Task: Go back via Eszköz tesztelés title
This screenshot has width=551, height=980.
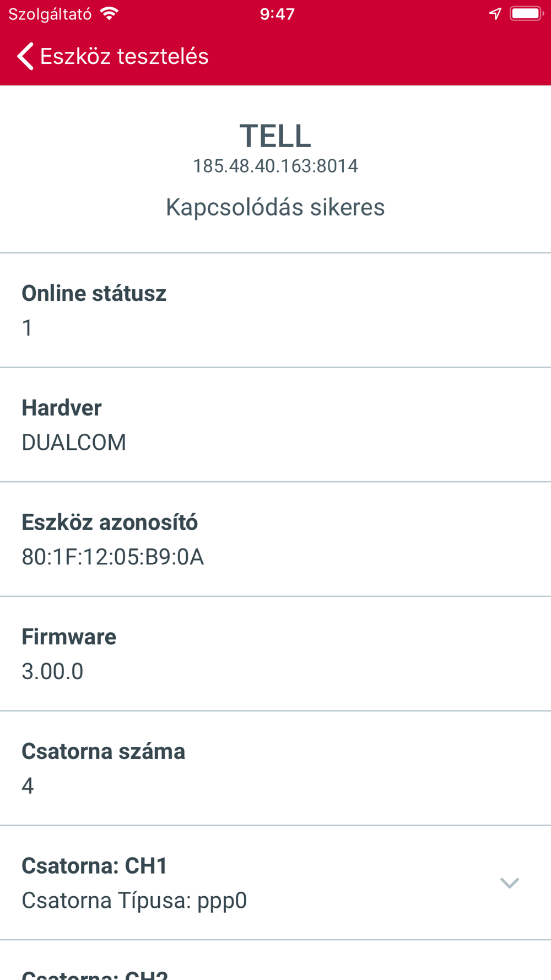Action: (125, 56)
